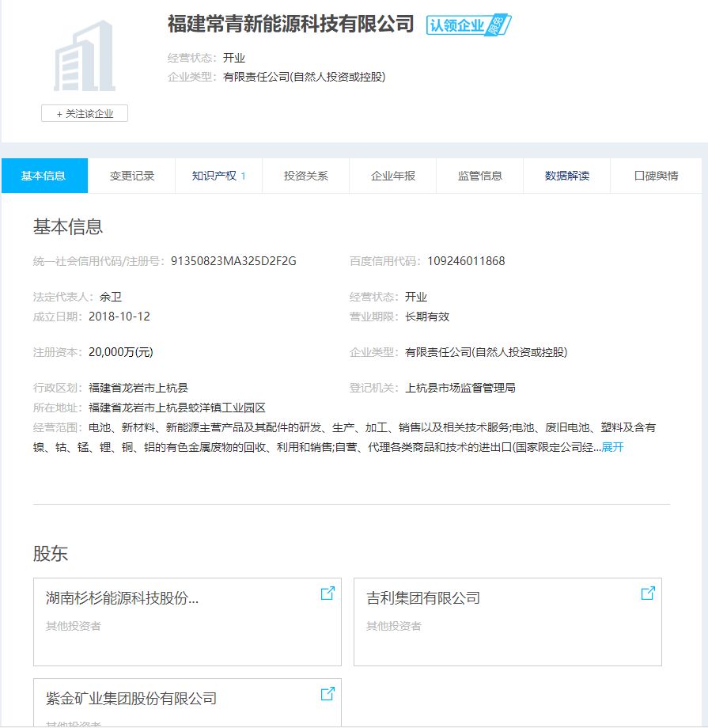Viewport: 708px width, 728px height.
Task: Open external link icon for 紫金矿业集团
Action: point(327,694)
